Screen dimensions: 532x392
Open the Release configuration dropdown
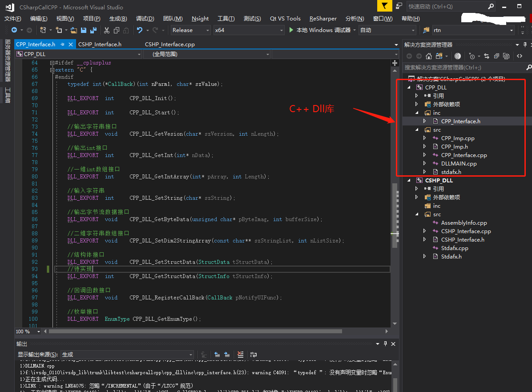pos(207,30)
